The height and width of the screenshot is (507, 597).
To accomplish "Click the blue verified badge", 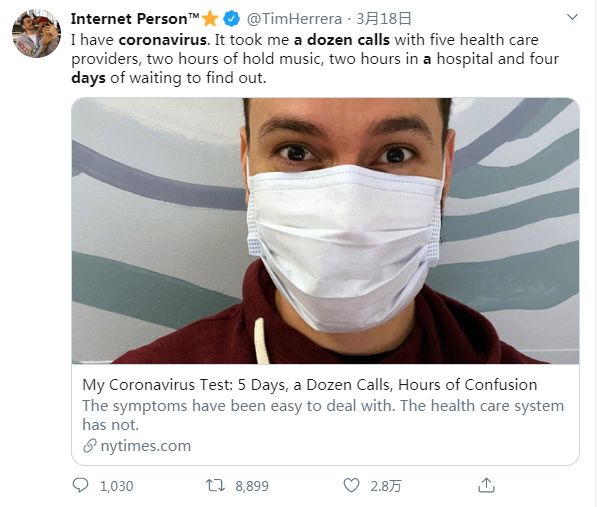I will (231, 19).
